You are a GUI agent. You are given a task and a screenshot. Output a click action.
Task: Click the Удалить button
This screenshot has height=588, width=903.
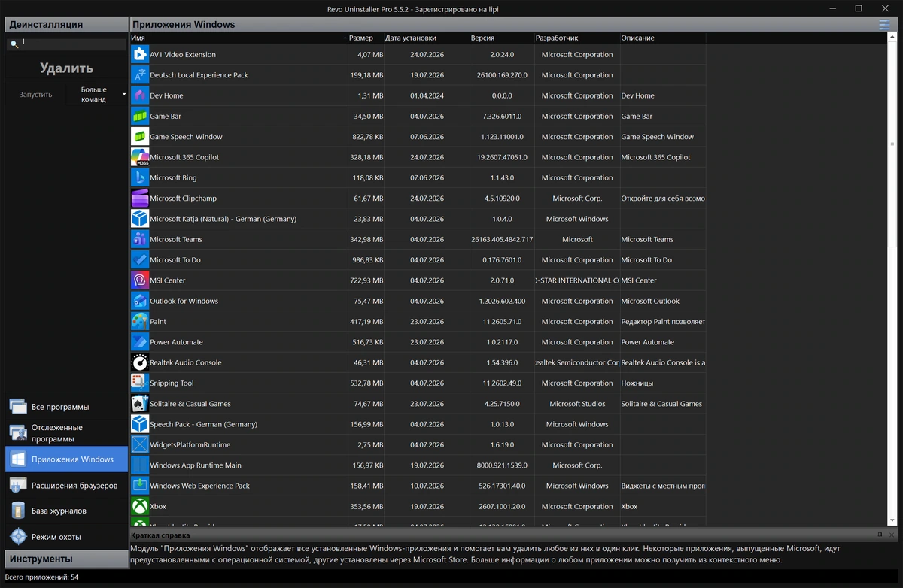(x=67, y=68)
